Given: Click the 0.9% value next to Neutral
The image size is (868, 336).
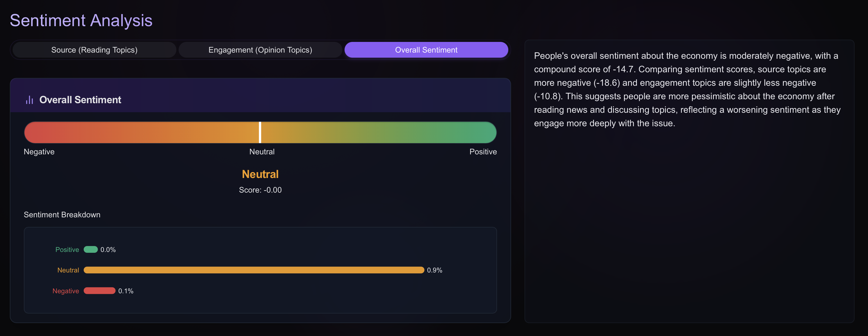Looking at the screenshot, I should pos(434,270).
